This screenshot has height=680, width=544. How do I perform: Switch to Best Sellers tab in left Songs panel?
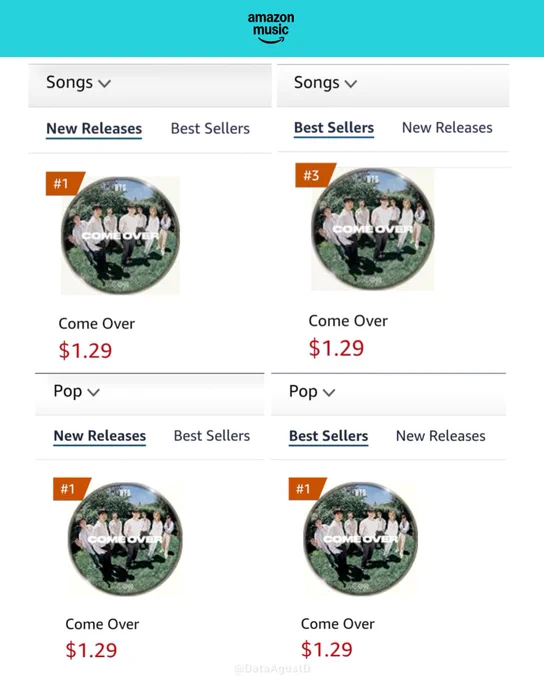[x=210, y=128]
